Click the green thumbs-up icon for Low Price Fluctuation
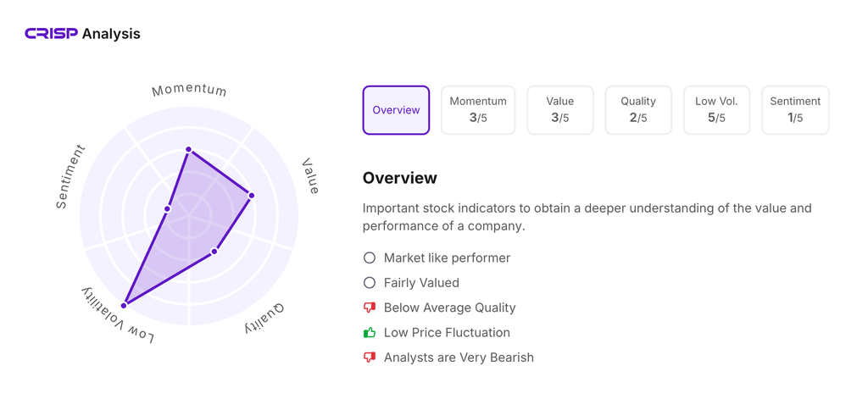The width and height of the screenshot is (868, 399). [x=370, y=332]
